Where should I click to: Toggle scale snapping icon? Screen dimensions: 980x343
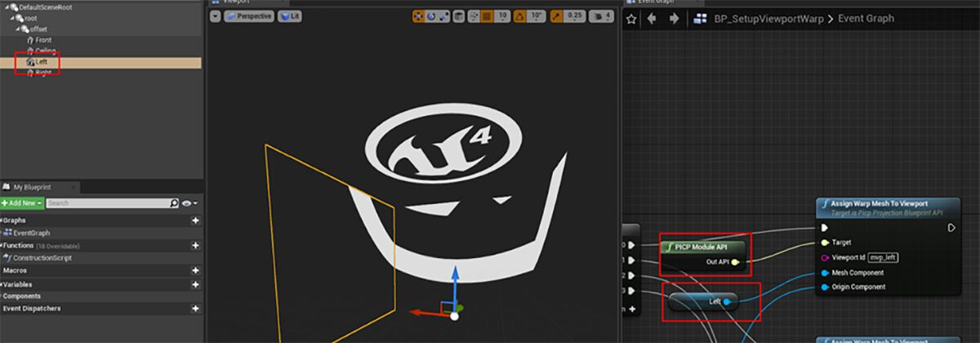point(558,16)
